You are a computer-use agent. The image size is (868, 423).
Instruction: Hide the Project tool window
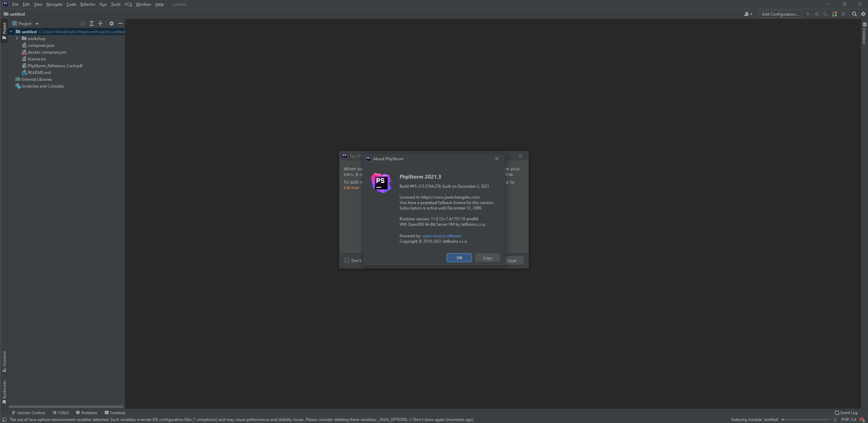pyautogui.click(x=120, y=23)
